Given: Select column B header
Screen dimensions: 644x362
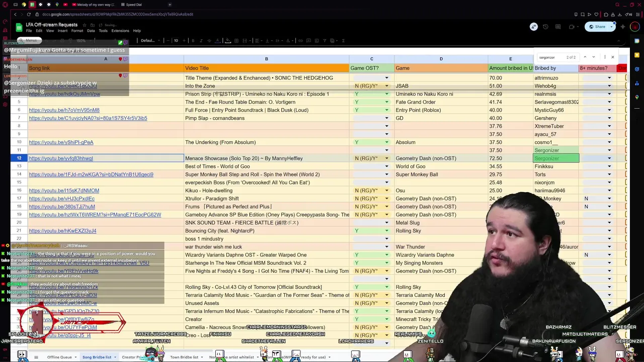Looking at the screenshot, I should click(267, 59).
